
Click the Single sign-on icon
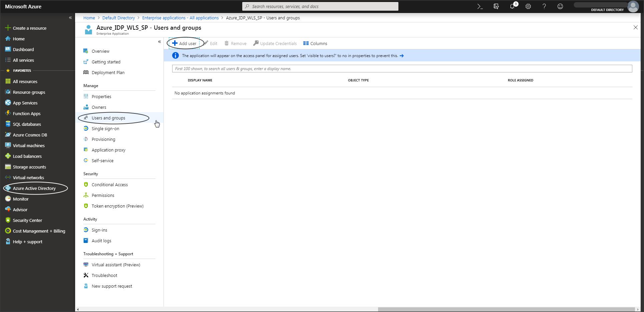click(x=86, y=128)
